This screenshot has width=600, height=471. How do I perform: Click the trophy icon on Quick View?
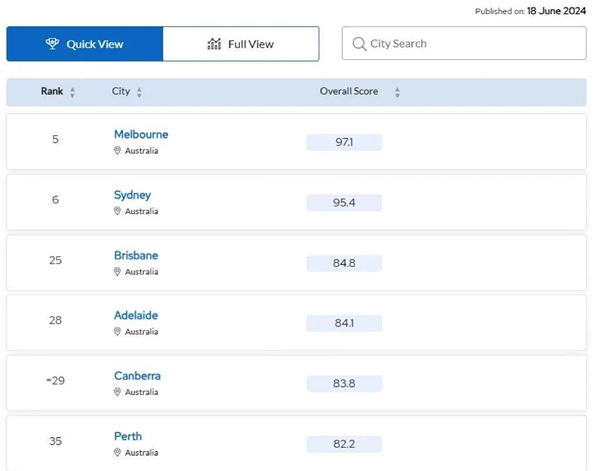(53, 44)
